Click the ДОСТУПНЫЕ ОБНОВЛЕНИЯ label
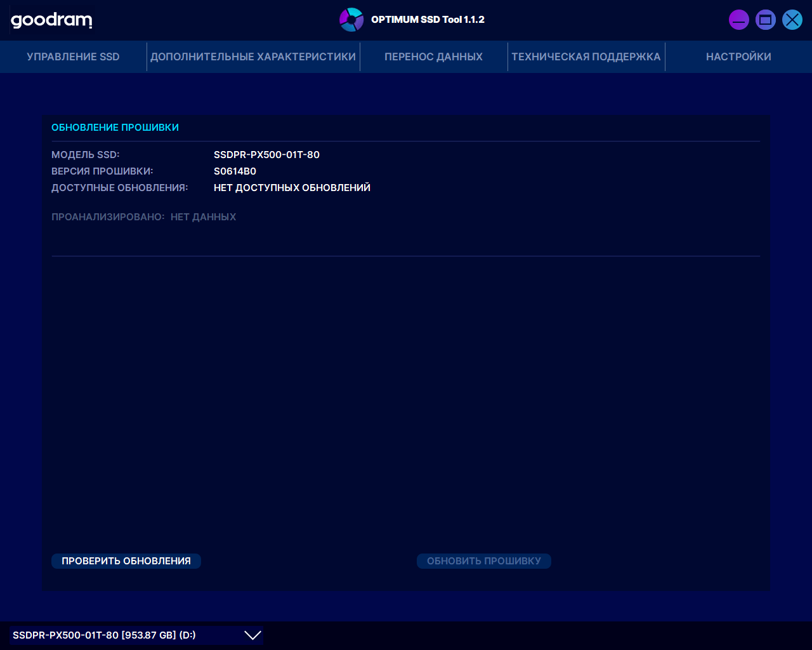Image resolution: width=812 pixels, height=650 pixels. 120,188
